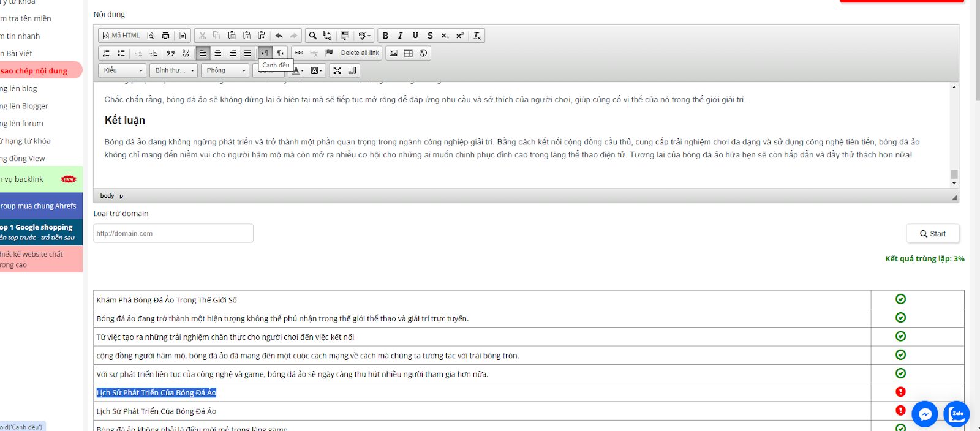980x431 pixels.
Task: Click the 'Thiết kế website' pink banner
Action: [41, 259]
